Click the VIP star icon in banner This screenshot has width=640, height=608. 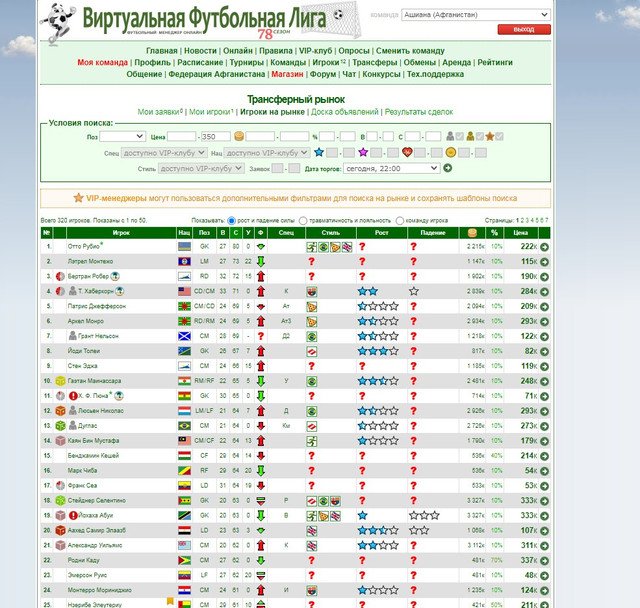(x=78, y=198)
